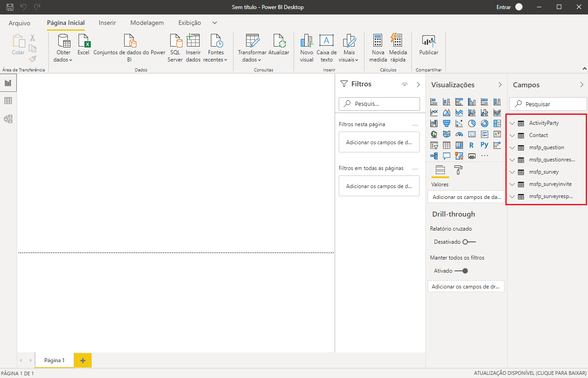Select the msfp_surveyinvite table name

(x=550, y=184)
